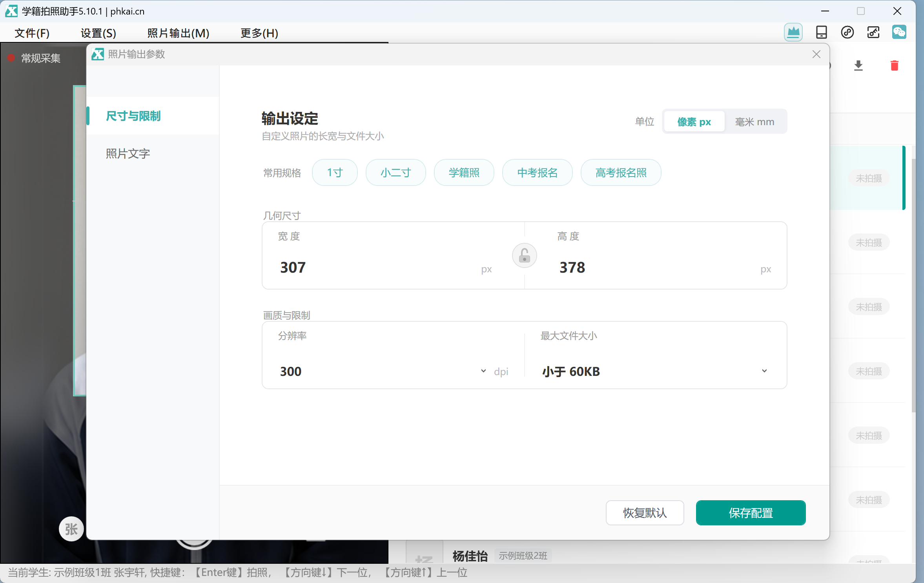This screenshot has height=583, width=924.
Task: Open the 更多(H) menu
Action: coord(259,33)
